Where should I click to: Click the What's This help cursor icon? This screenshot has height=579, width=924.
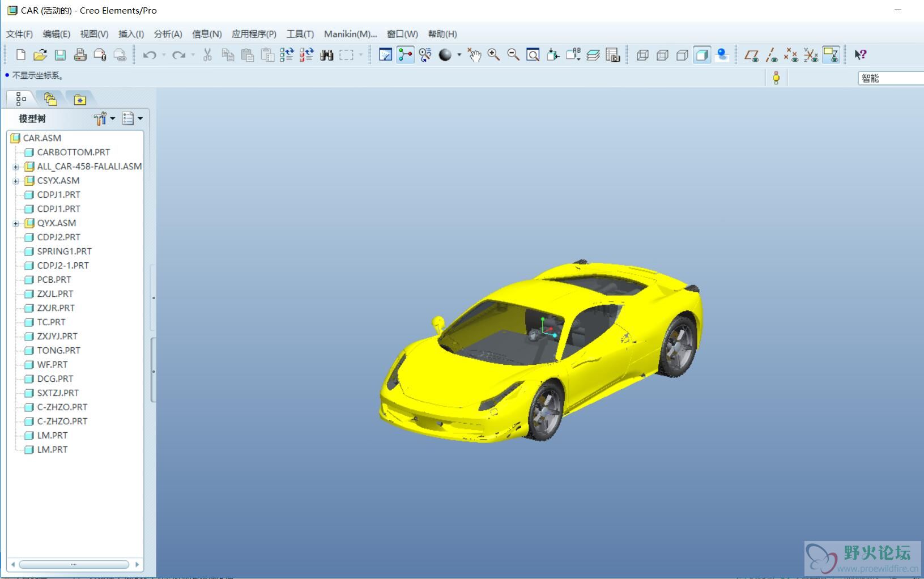coord(860,55)
